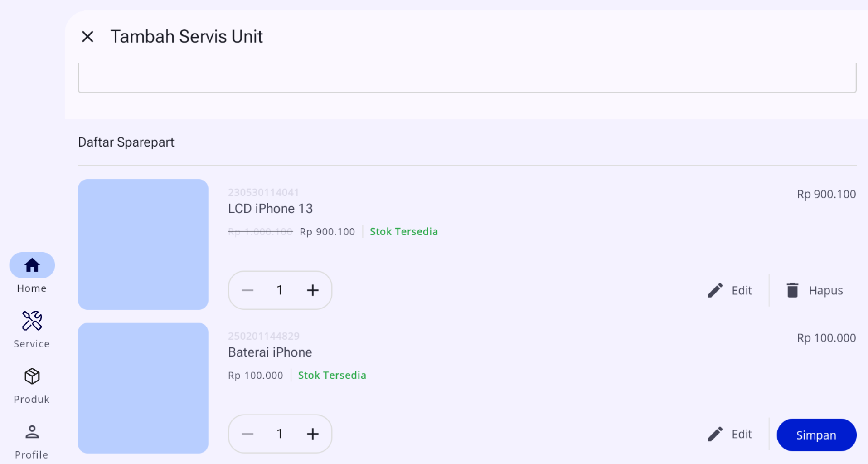868x464 pixels.
Task: Click the Simpan button
Action: 816,435
